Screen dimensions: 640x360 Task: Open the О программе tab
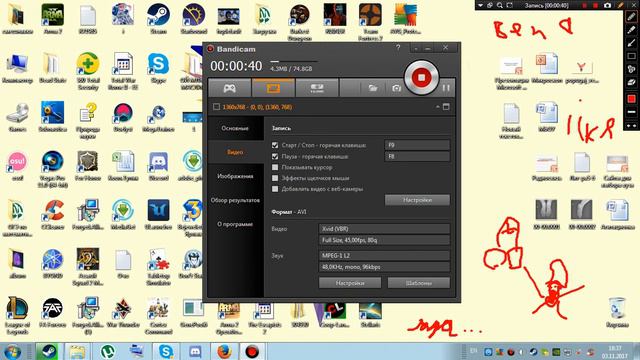point(235,224)
